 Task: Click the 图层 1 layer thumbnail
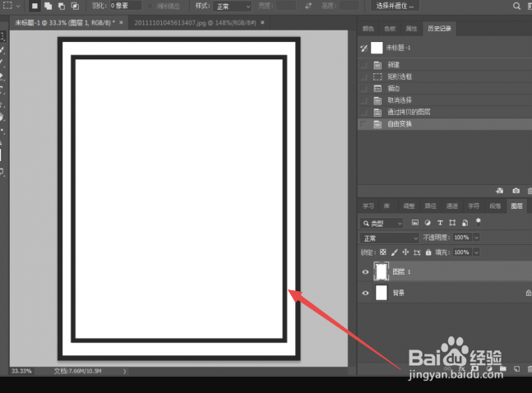381,271
